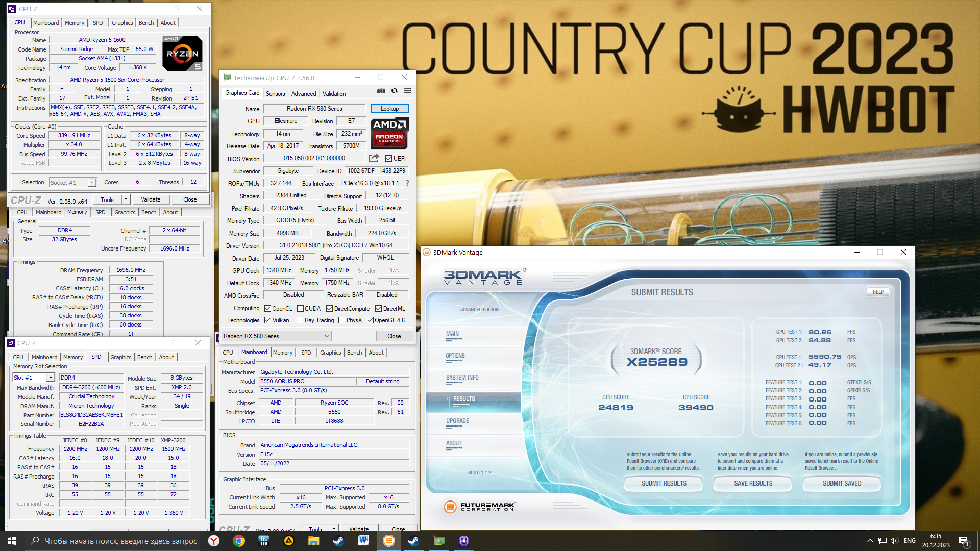The width and height of the screenshot is (980, 551).
Task: Open the CPU-Z taskbar icon
Action: point(463,541)
